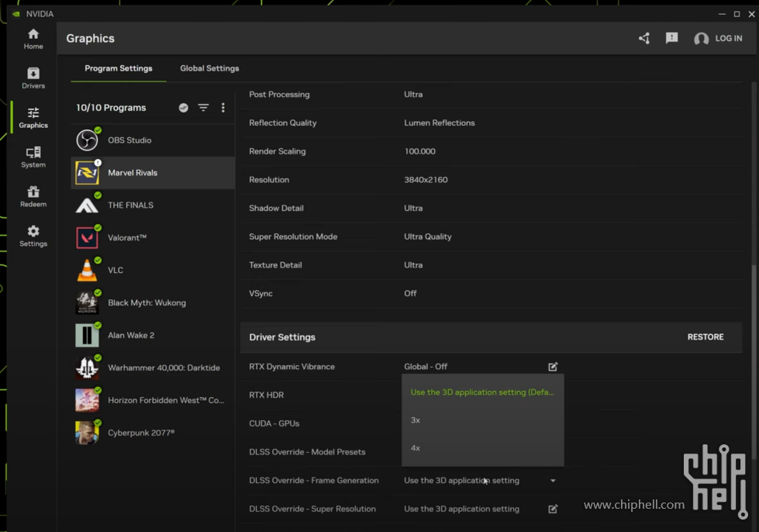The image size is (759, 532).
Task: Click LOG IN button
Action: point(729,38)
